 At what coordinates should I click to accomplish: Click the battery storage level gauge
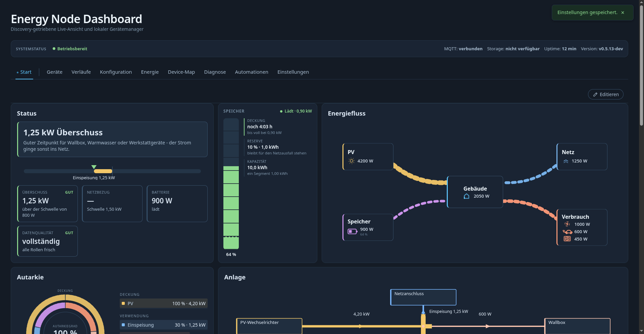click(231, 184)
